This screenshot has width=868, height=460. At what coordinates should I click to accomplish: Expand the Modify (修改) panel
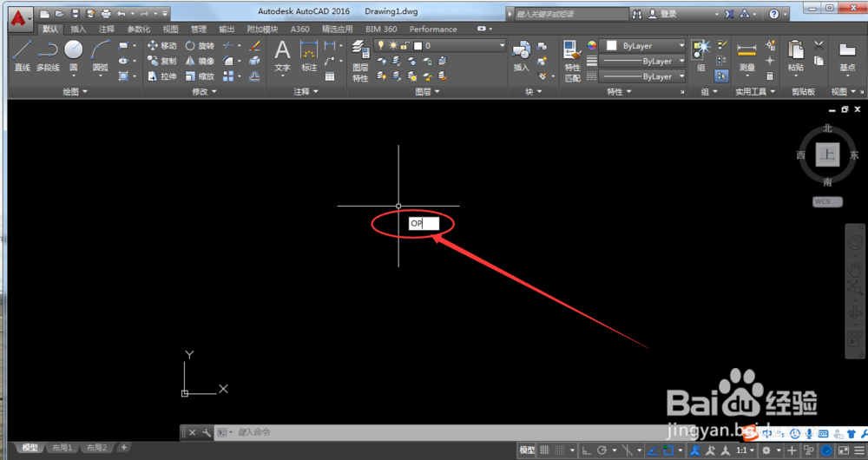204,92
